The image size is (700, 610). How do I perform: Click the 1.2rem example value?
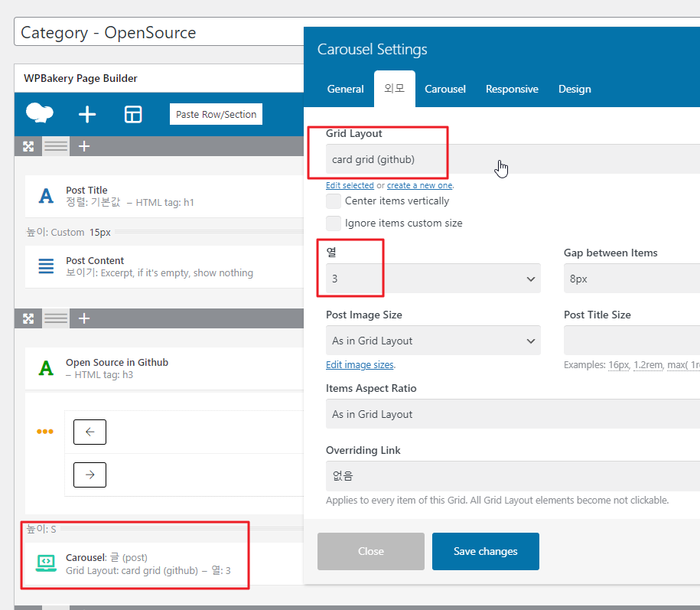tap(648, 365)
